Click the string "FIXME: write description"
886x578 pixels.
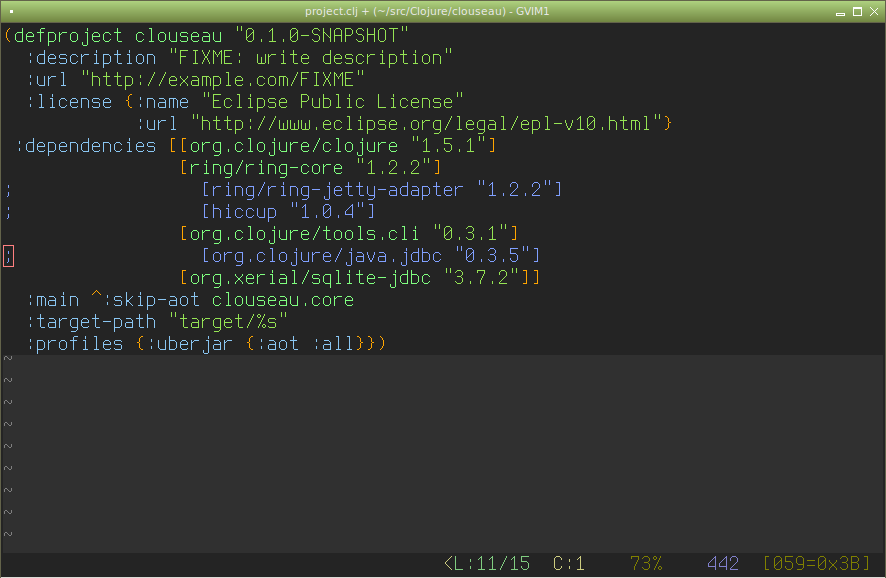pos(310,58)
